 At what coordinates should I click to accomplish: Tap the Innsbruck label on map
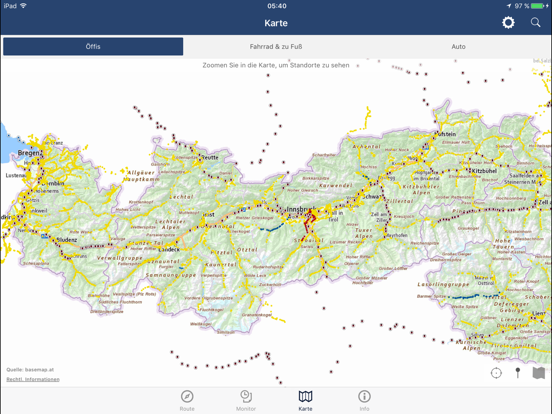[x=301, y=209]
